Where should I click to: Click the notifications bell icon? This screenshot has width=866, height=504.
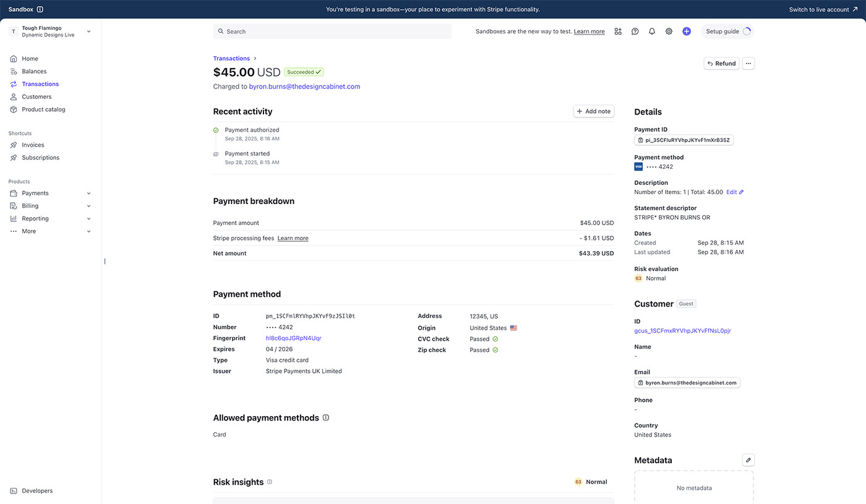coord(652,32)
